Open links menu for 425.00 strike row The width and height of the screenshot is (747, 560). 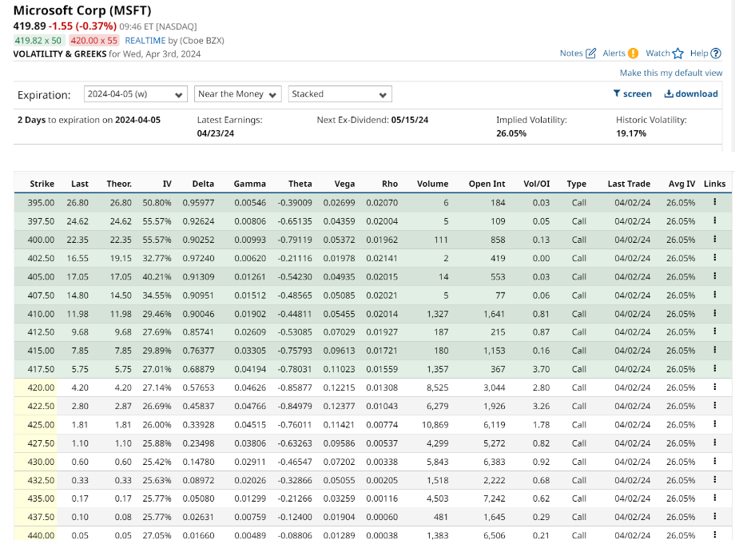coord(714,424)
